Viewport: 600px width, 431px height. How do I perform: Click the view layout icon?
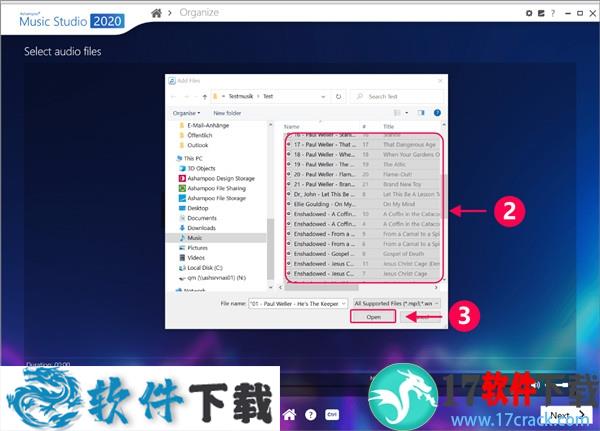pos(397,113)
